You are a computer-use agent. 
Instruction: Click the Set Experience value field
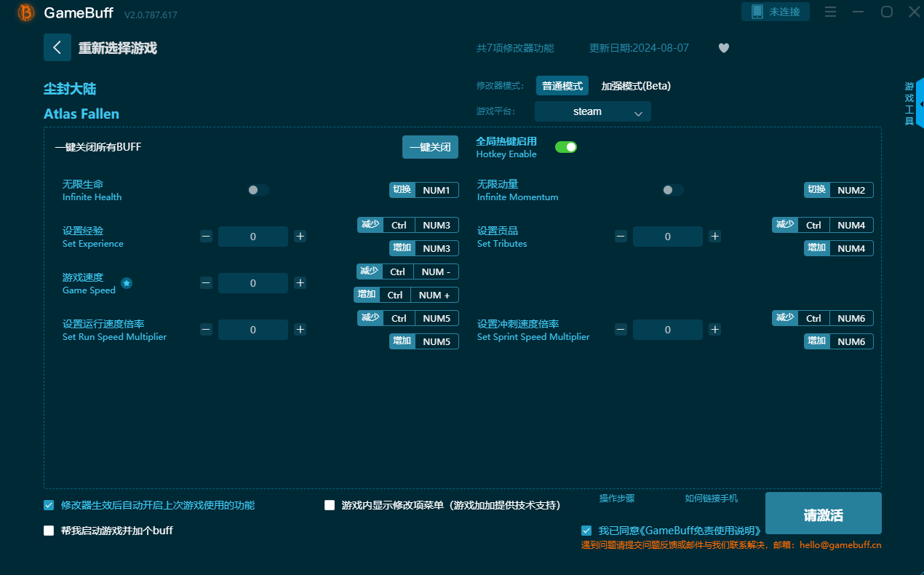(253, 237)
